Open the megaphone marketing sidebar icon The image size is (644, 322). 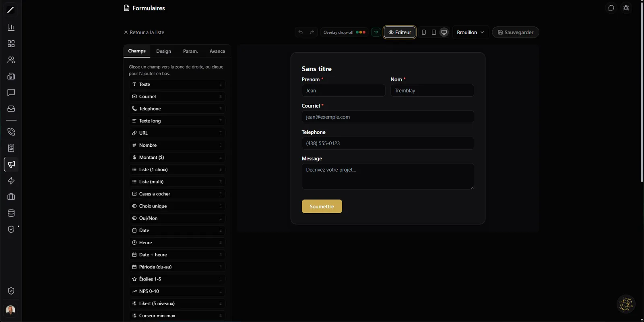[x=11, y=164]
